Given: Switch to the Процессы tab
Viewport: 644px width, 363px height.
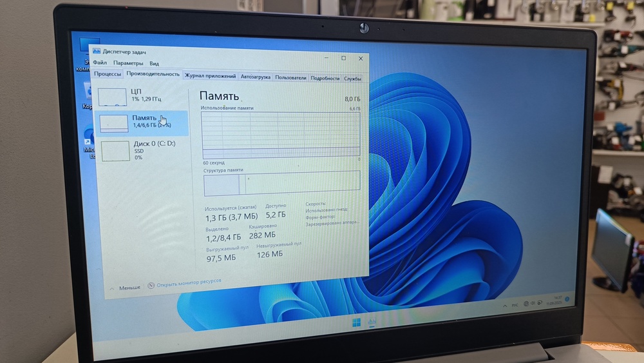Looking at the screenshot, I should click(x=108, y=74).
